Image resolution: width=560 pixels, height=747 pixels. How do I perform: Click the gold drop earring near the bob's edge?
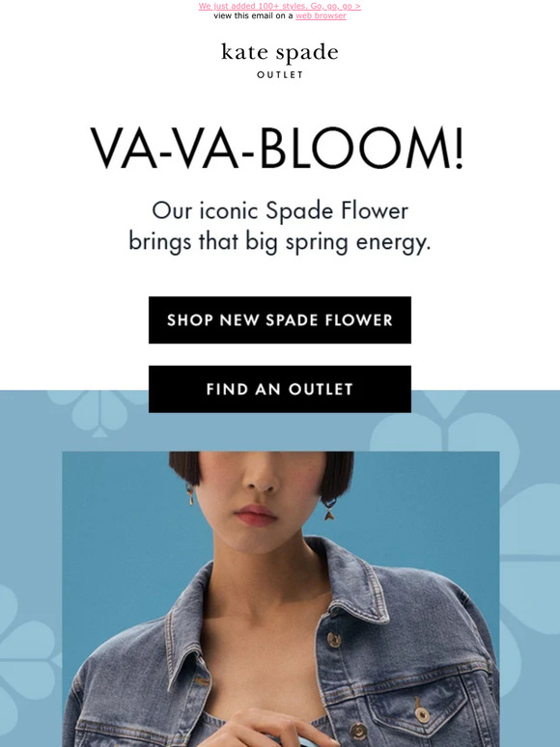[x=190, y=495]
